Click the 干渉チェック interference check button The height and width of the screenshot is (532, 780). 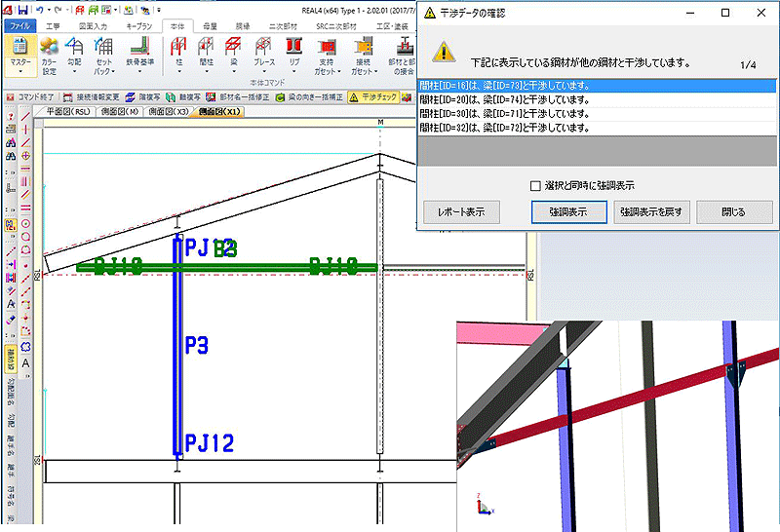(371, 97)
